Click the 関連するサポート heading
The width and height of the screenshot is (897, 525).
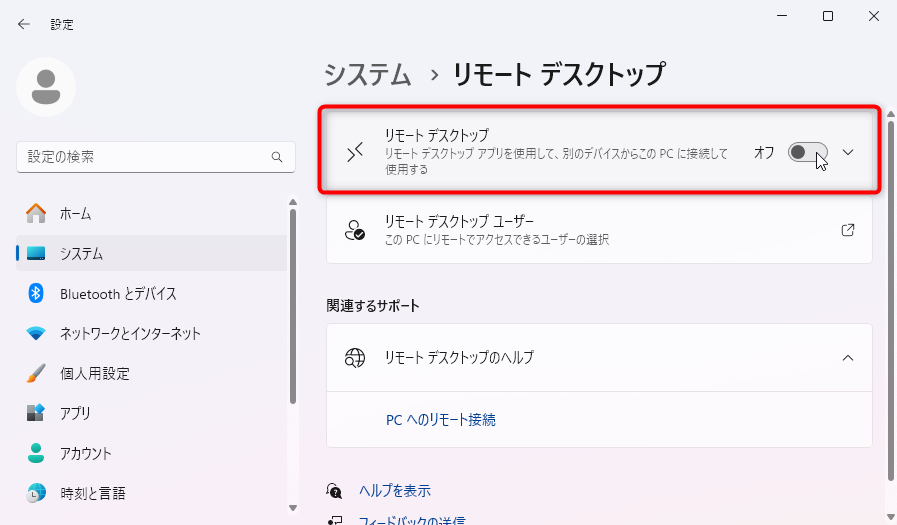[373, 306]
